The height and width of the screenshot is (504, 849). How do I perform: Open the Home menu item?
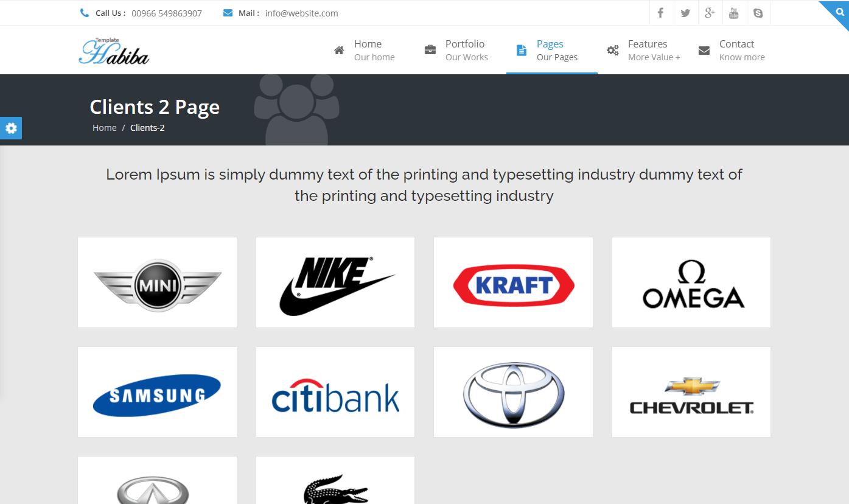(x=369, y=50)
